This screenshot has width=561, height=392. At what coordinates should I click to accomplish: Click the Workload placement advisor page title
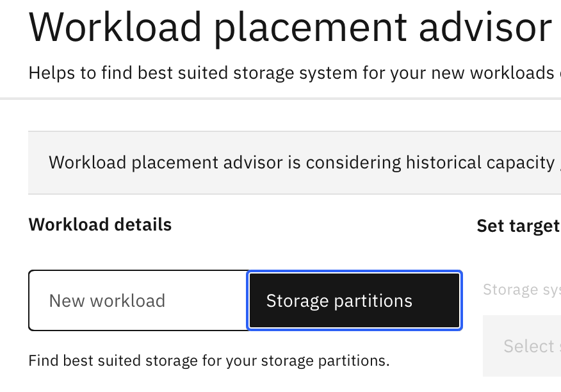[290, 26]
